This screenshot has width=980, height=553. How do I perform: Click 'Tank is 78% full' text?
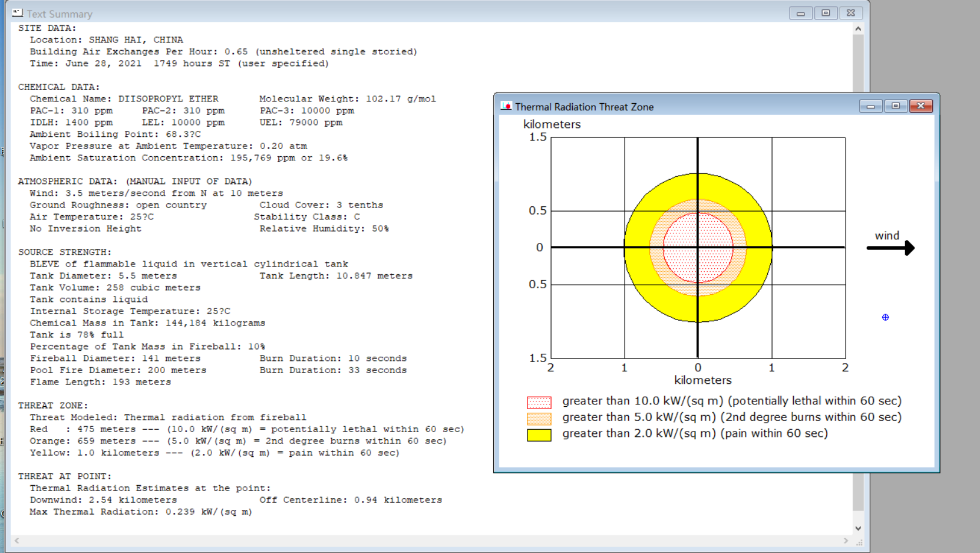77,335
